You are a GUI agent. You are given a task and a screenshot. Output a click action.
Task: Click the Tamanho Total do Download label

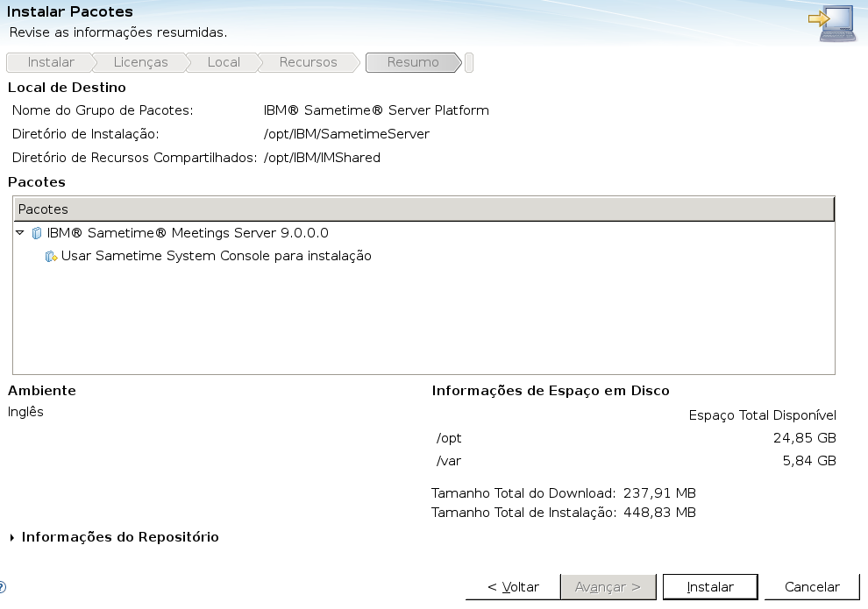[x=523, y=492]
